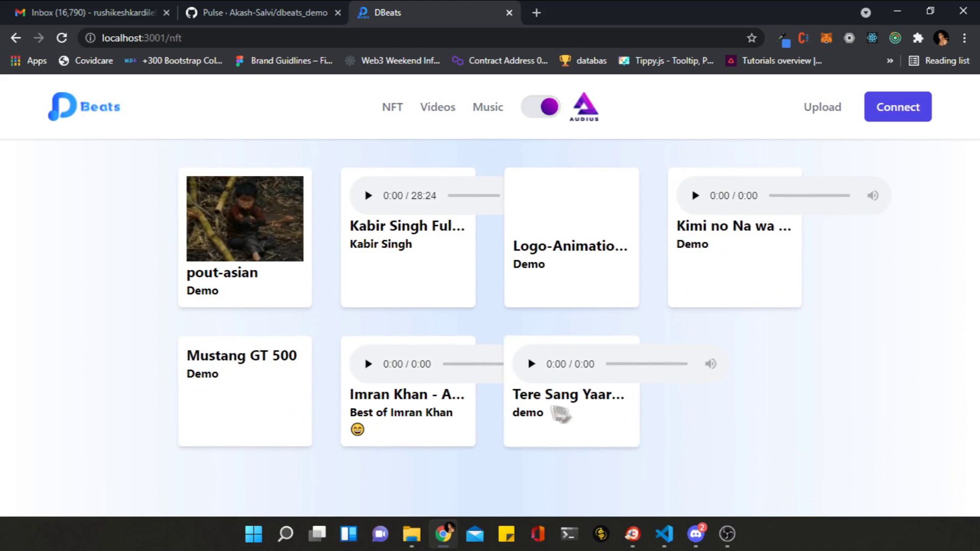Close the Gmail Inbox tab
Viewport: 980px width, 551px height.
[x=166, y=13]
